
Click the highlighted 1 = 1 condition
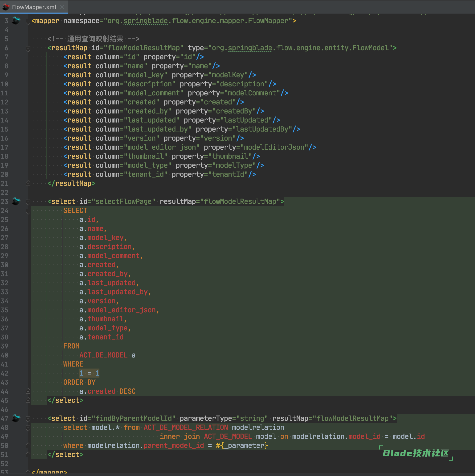coord(89,373)
